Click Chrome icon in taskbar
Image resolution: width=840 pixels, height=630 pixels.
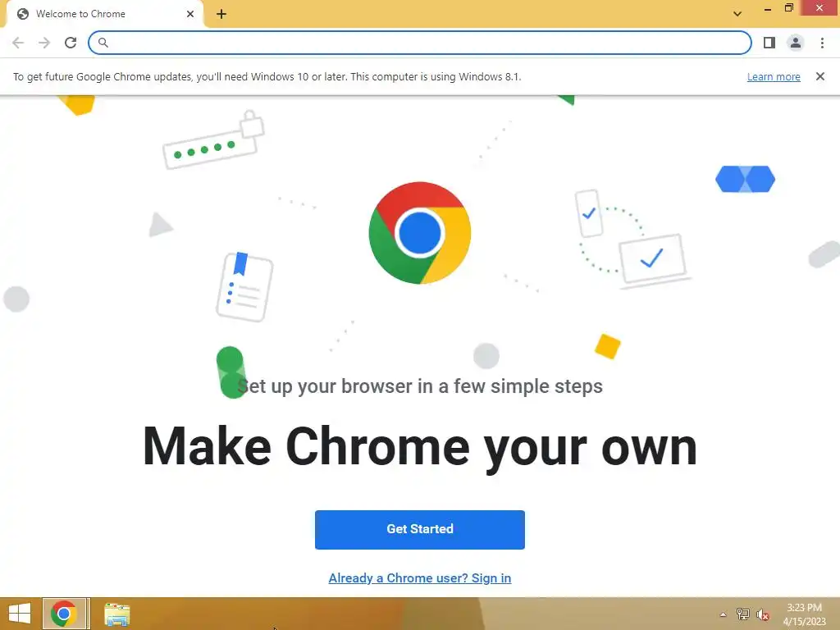(64, 614)
